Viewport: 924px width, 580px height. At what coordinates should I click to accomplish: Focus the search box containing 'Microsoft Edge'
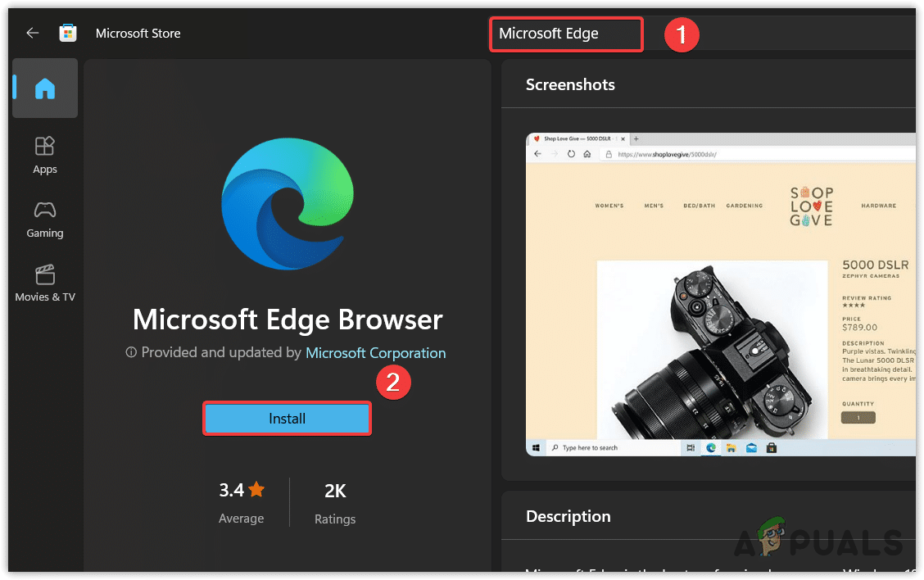point(565,34)
